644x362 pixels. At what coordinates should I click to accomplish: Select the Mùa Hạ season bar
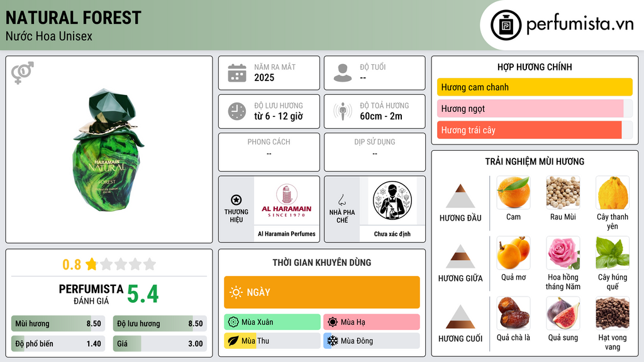[x=372, y=322]
